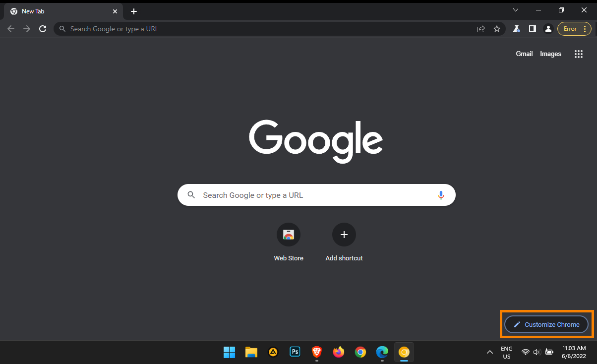The width and height of the screenshot is (597, 364).
Task: Click Chrome Canary taskbar icon
Action: tap(404, 352)
